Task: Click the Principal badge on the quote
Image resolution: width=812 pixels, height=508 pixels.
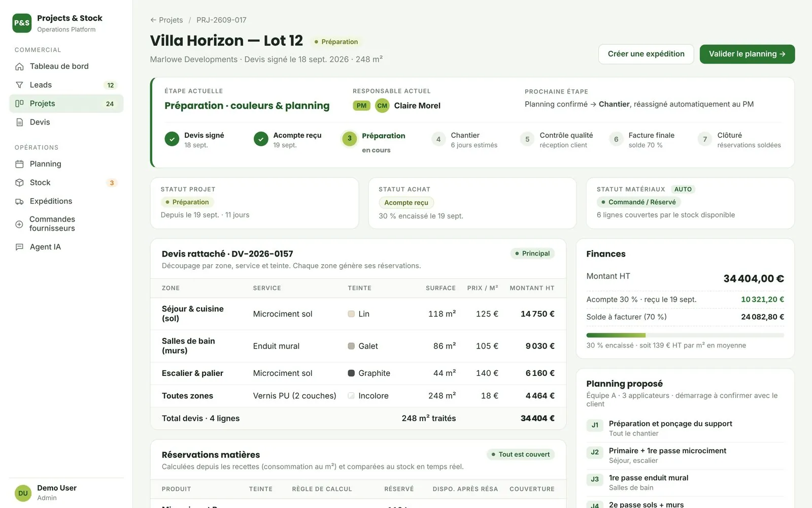Action: point(532,253)
